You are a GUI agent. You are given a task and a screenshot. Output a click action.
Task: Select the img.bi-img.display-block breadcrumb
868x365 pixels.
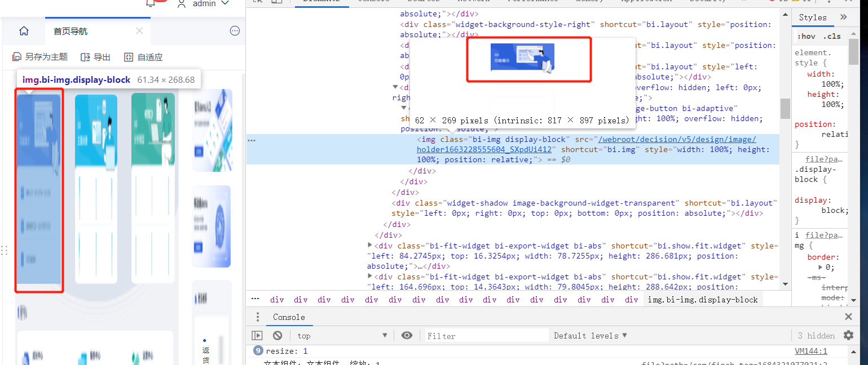pyautogui.click(x=703, y=300)
